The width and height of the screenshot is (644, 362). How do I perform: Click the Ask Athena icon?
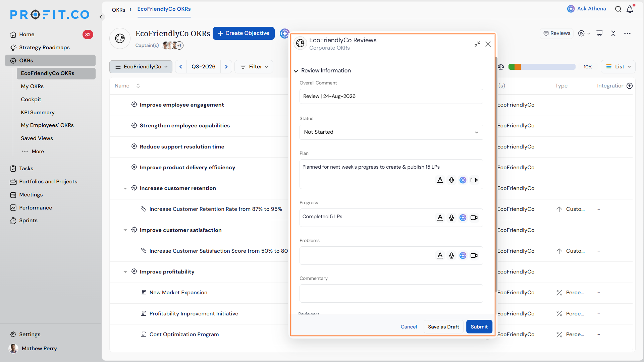coord(571,9)
